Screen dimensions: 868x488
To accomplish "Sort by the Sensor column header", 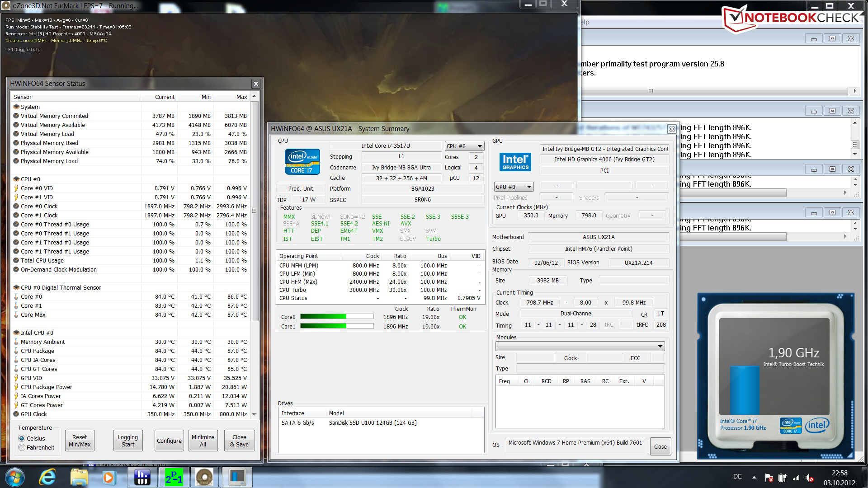I will click(76, 97).
